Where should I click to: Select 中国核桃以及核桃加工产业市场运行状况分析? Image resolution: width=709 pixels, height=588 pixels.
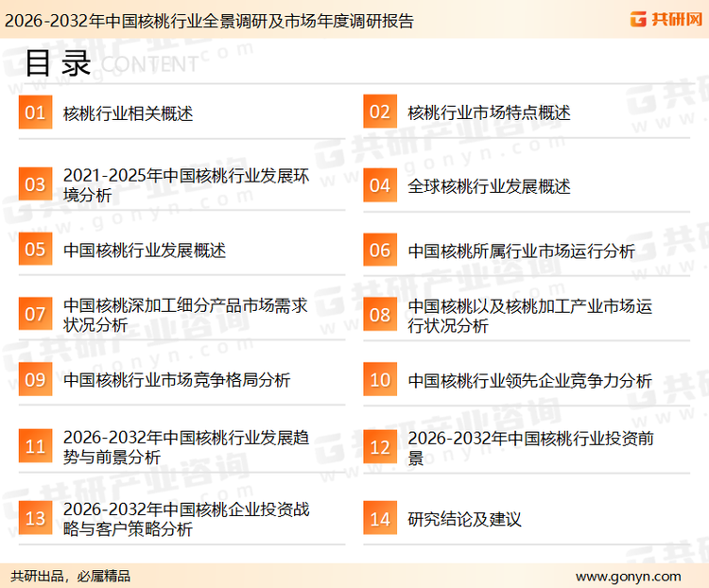click(530, 316)
